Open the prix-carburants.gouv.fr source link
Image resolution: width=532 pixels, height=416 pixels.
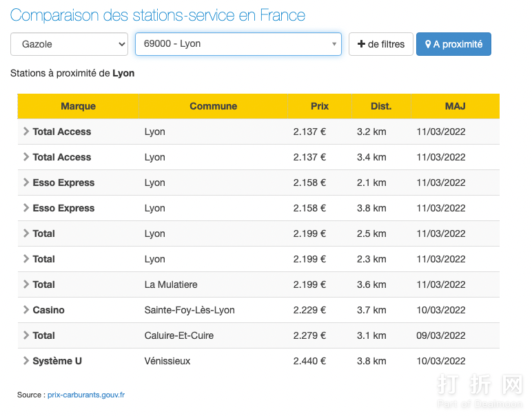86,395
